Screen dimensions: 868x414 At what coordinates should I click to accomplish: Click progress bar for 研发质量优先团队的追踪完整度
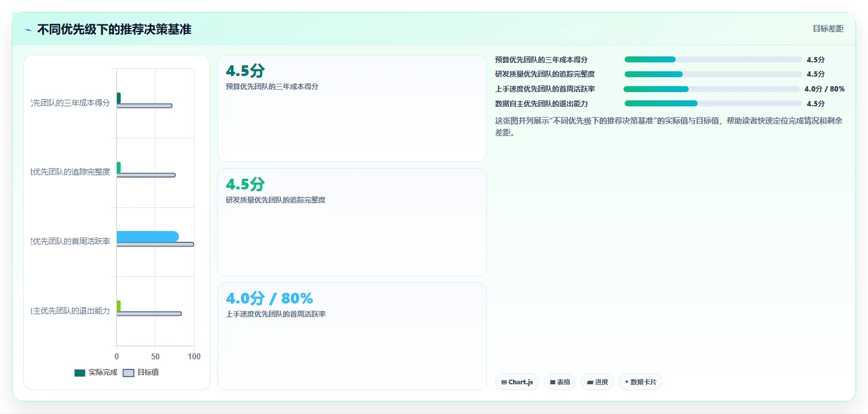point(713,74)
